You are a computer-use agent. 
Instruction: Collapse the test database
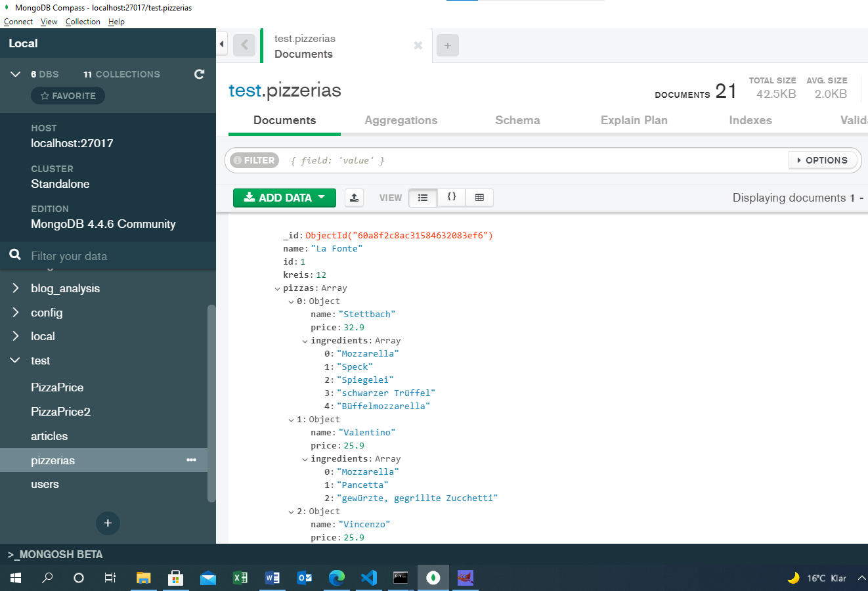16,361
